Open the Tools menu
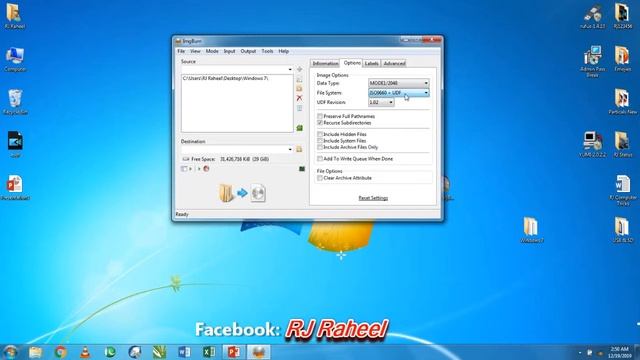Image resolution: width=640 pixels, height=360 pixels. pos(267,51)
